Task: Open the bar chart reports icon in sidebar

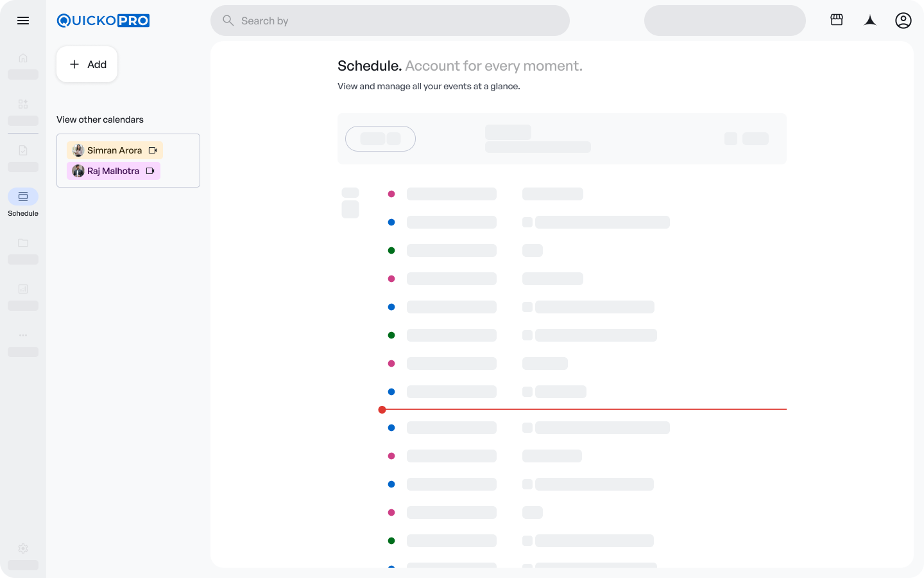Action: (x=23, y=289)
